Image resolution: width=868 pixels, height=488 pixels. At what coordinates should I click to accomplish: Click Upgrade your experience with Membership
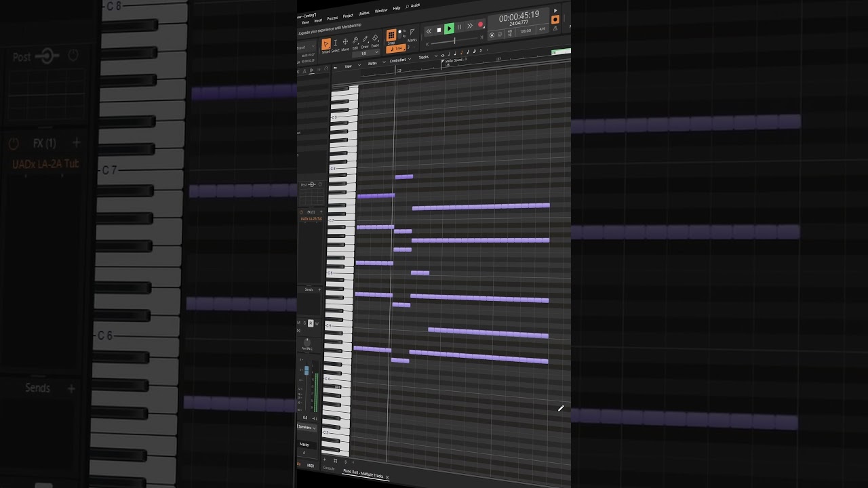coord(329,30)
